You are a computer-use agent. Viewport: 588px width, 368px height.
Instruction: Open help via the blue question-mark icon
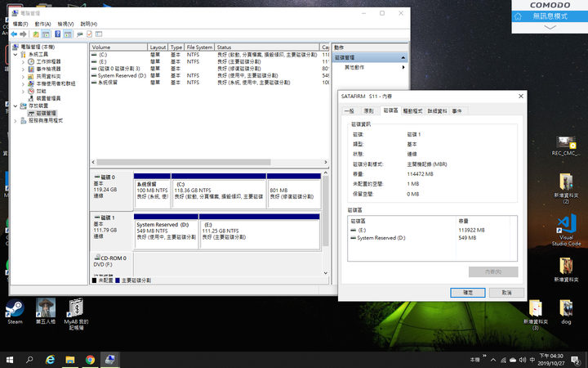[x=58, y=34]
